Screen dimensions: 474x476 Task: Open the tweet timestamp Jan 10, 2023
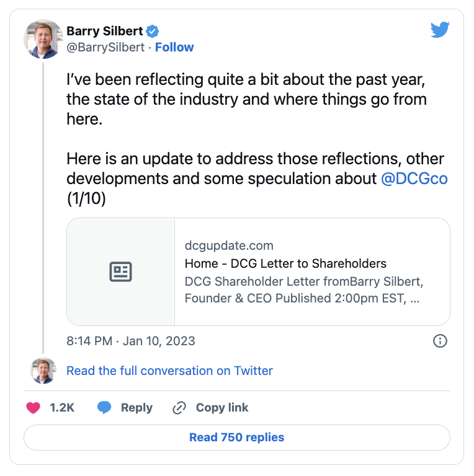click(131, 341)
